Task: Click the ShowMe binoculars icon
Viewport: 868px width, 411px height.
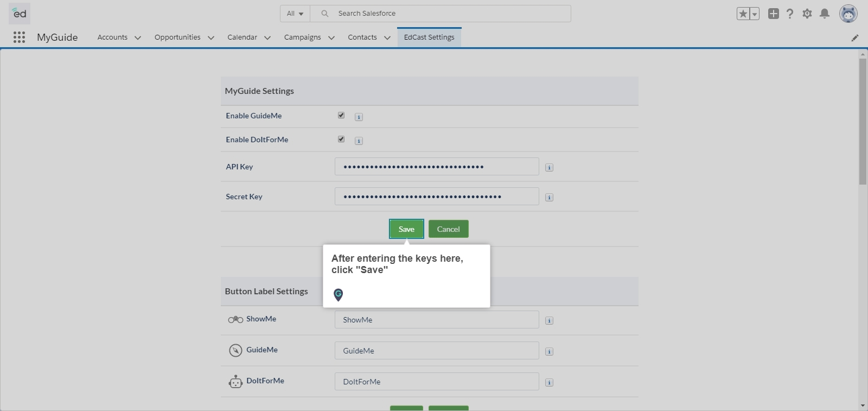Action: 235,319
